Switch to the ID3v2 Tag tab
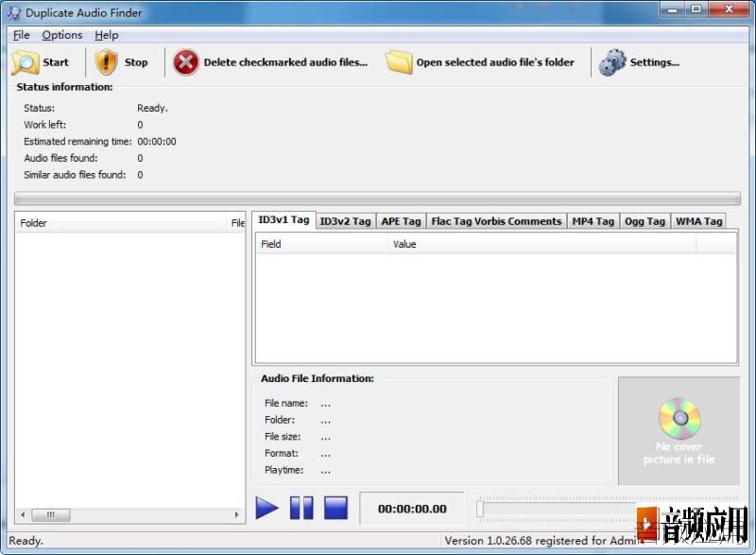The width and height of the screenshot is (756, 555). click(x=345, y=221)
